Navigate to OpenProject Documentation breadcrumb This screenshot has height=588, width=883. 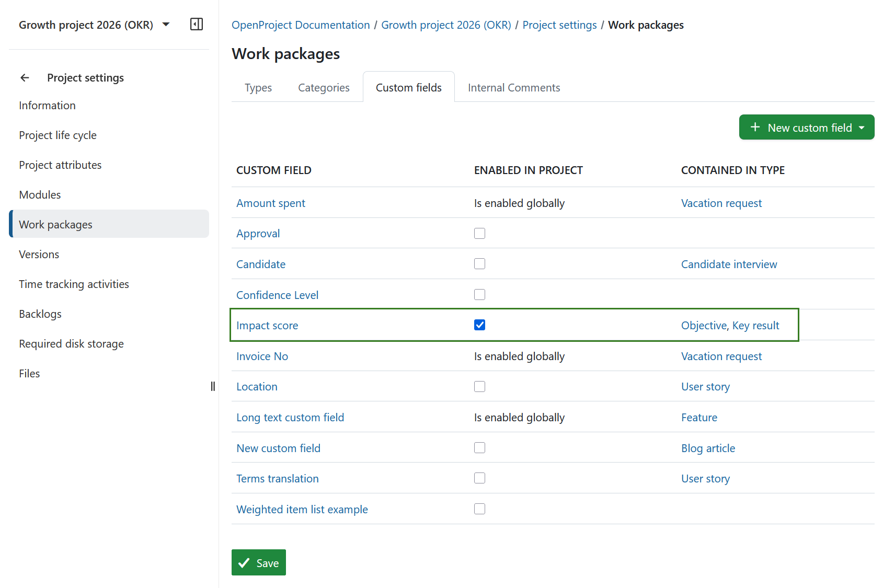tap(301, 25)
